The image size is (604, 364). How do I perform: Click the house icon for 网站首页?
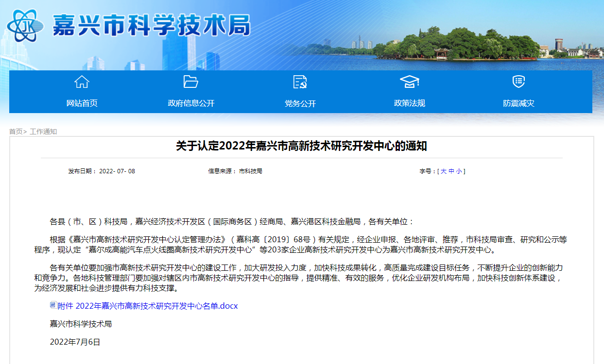(82, 82)
